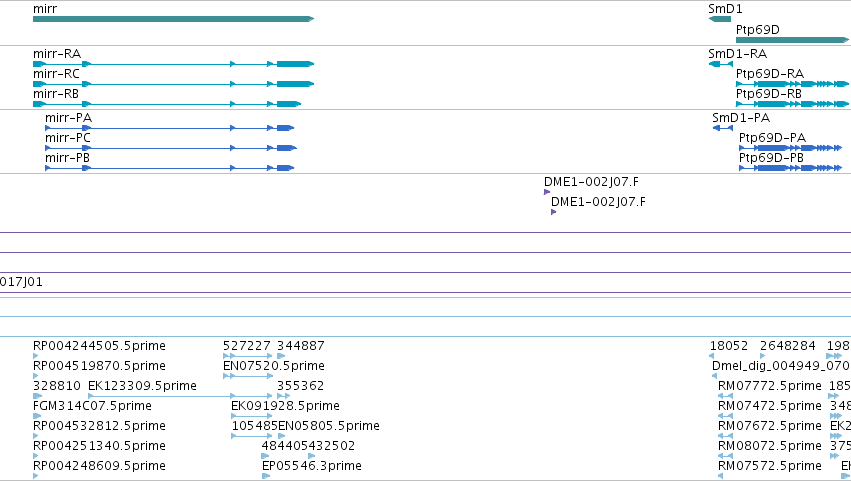Screen dimensions: 851x481
Task: Select RP004248609.5prime feature
Action: pos(99,466)
